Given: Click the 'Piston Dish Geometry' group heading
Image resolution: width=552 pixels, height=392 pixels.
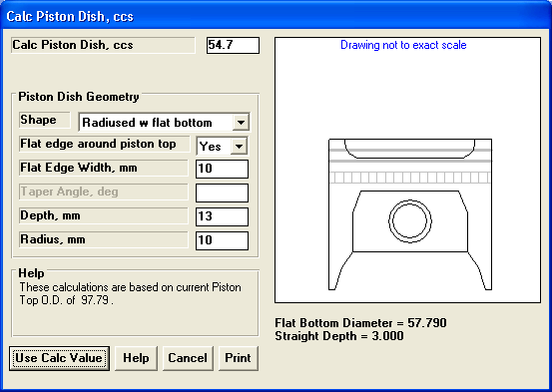Looking at the screenshot, I should click(79, 97).
